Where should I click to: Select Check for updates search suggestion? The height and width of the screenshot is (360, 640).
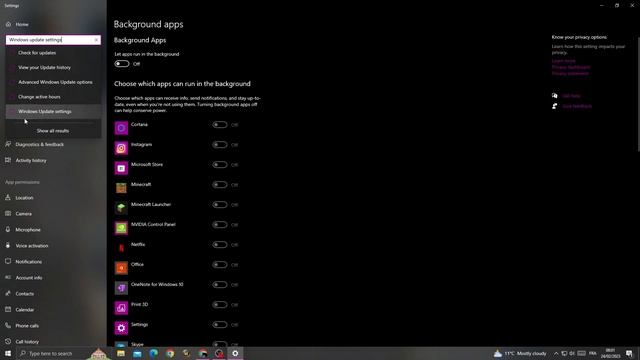click(53, 53)
